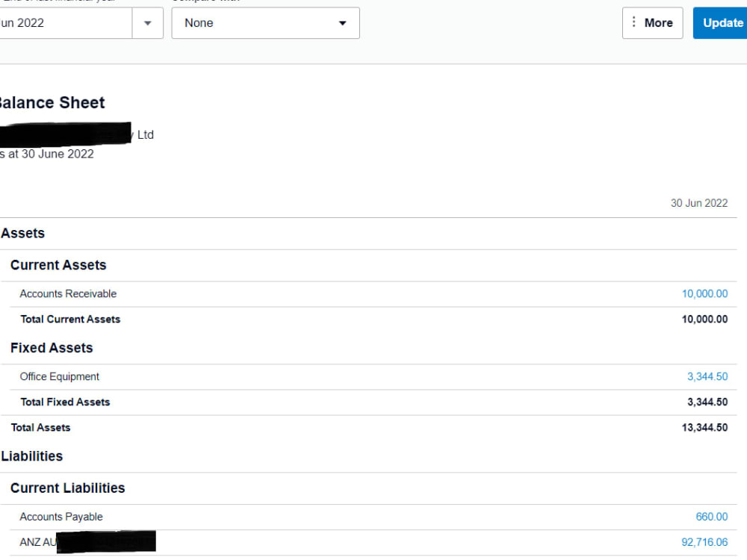Click the Accounts Payable amount 660.00

[711, 517]
